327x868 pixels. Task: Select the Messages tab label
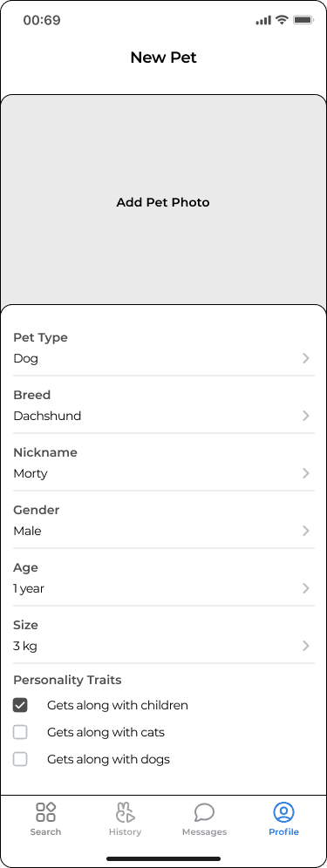pyautogui.click(x=205, y=832)
